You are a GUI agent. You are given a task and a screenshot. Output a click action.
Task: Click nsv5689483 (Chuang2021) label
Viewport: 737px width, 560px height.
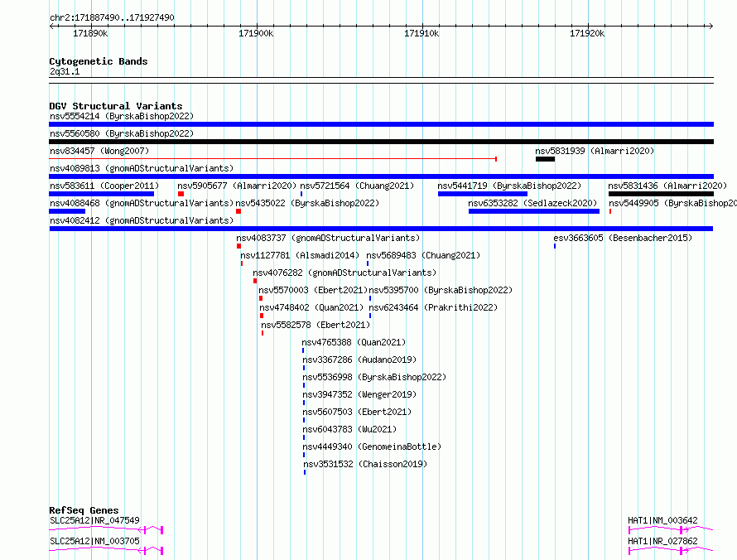[423, 255]
